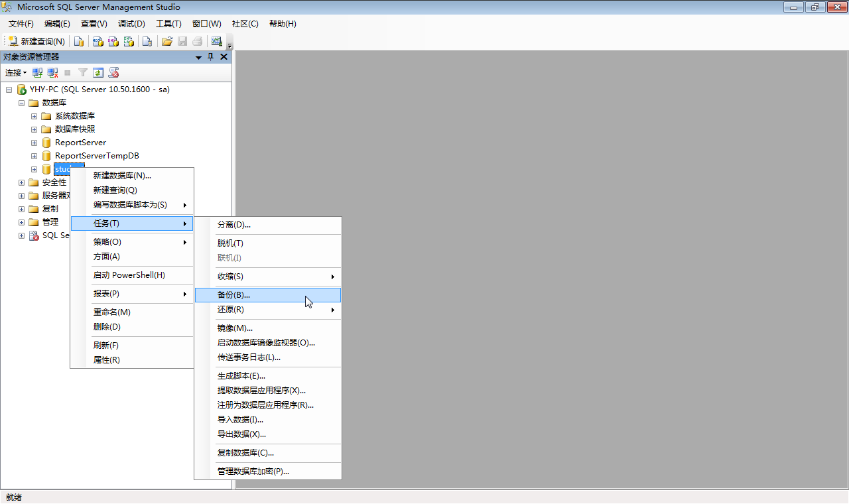Open the 策略(O) submenu
This screenshot has width=849, height=504.
click(132, 242)
